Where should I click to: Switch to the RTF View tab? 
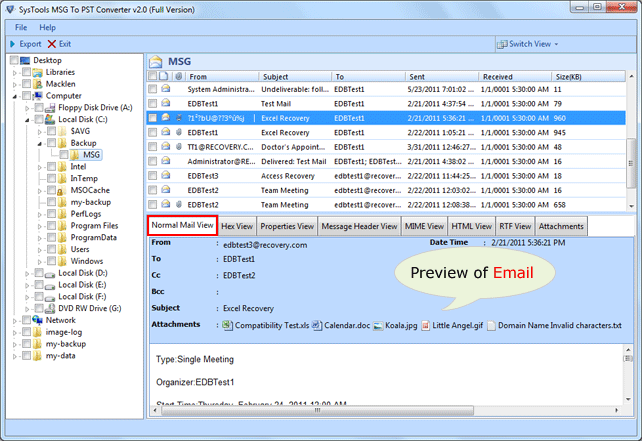tap(515, 226)
